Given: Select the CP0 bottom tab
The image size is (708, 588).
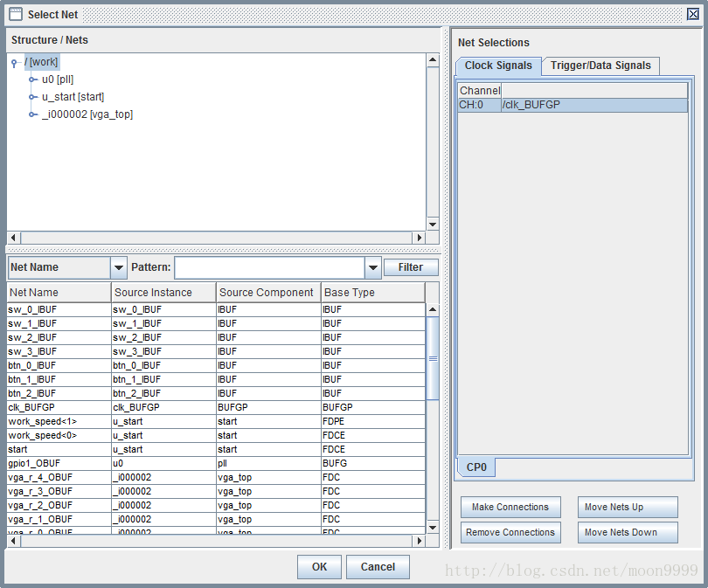Looking at the screenshot, I should click(476, 467).
